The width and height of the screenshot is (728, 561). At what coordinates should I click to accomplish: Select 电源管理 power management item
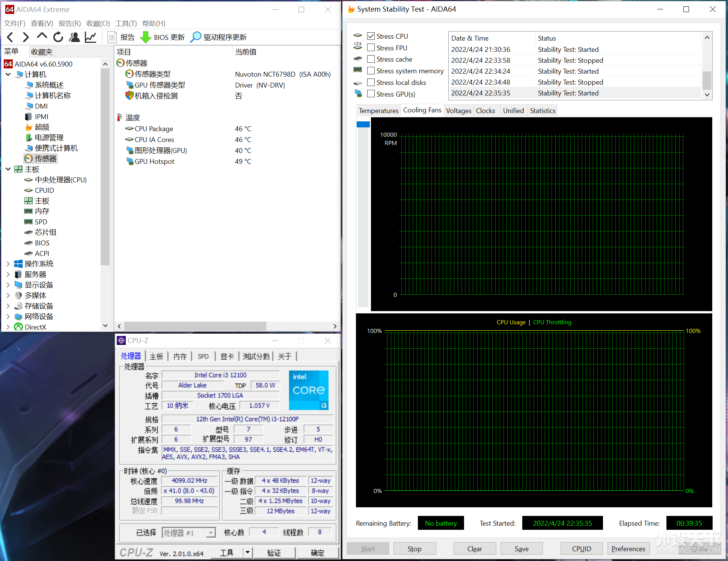44,138
